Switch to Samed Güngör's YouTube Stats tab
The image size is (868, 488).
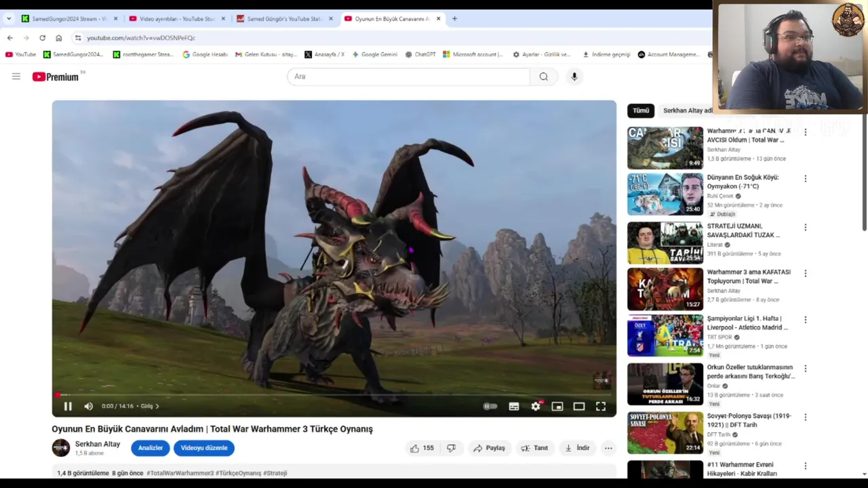click(x=283, y=18)
